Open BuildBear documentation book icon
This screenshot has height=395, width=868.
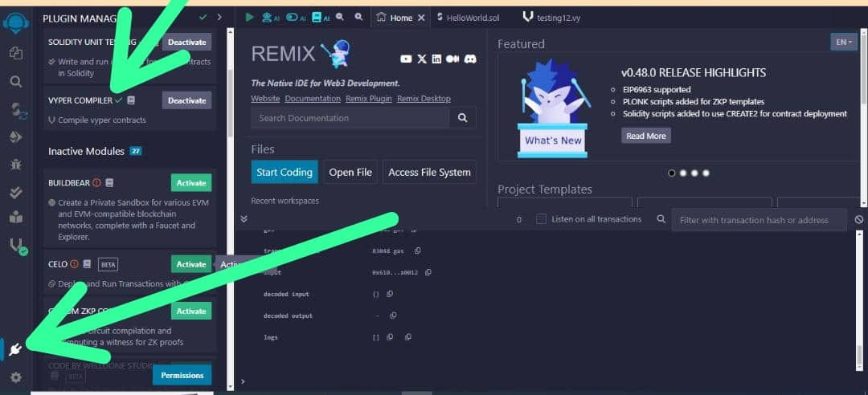(x=109, y=182)
